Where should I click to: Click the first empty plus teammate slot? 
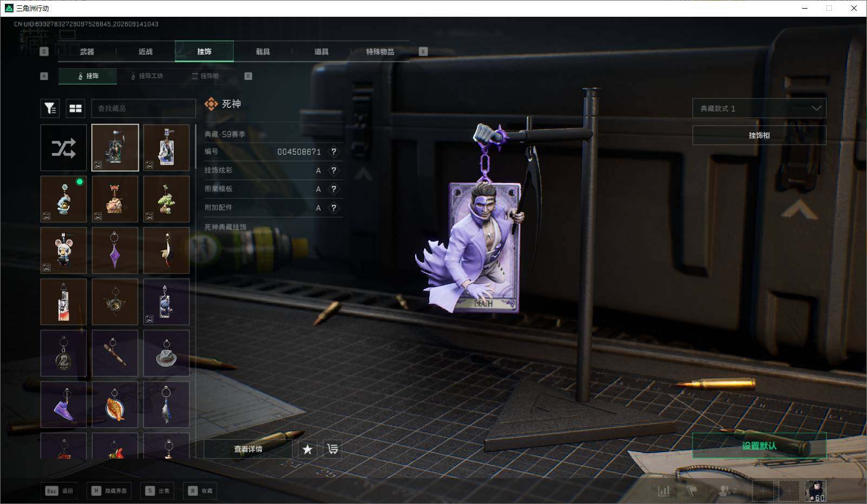coord(763,490)
